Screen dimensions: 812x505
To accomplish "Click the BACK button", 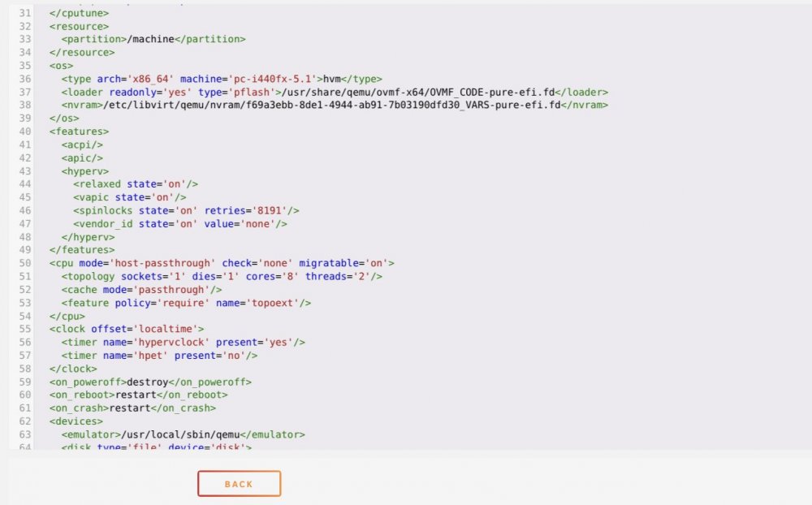I will (x=239, y=484).
